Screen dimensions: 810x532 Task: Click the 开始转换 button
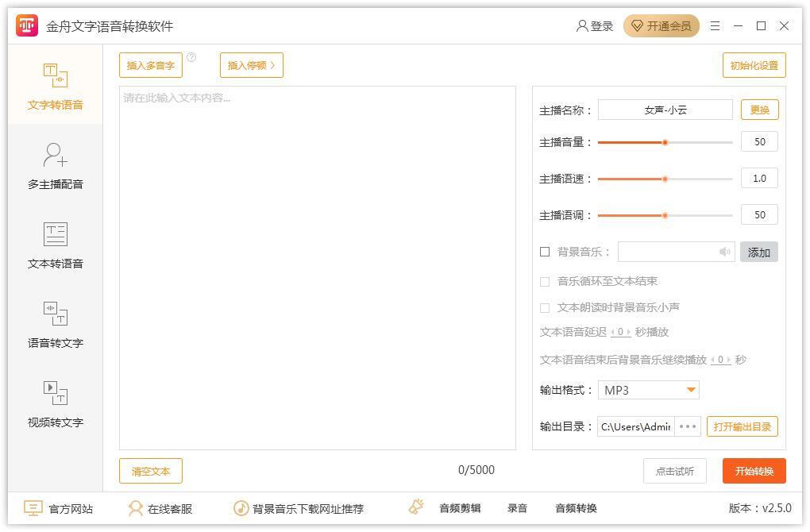click(x=754, y=471)
